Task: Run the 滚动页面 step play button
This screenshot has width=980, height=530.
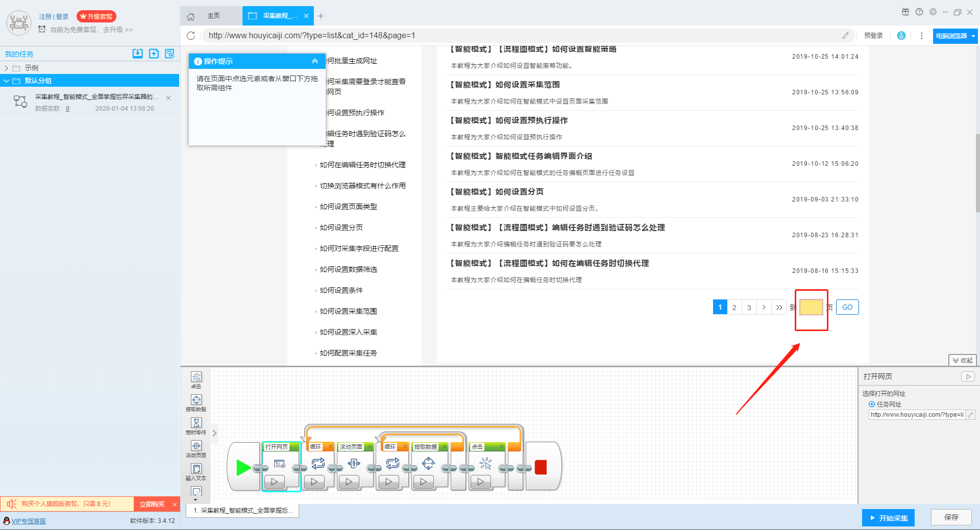Action: pos(349,481)
